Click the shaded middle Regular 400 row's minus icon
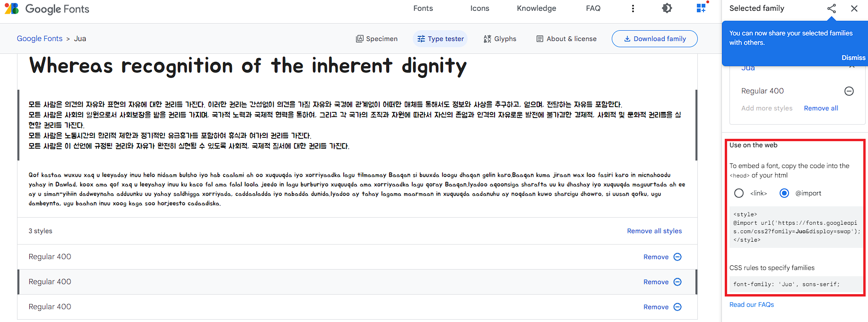 point(677,282)
